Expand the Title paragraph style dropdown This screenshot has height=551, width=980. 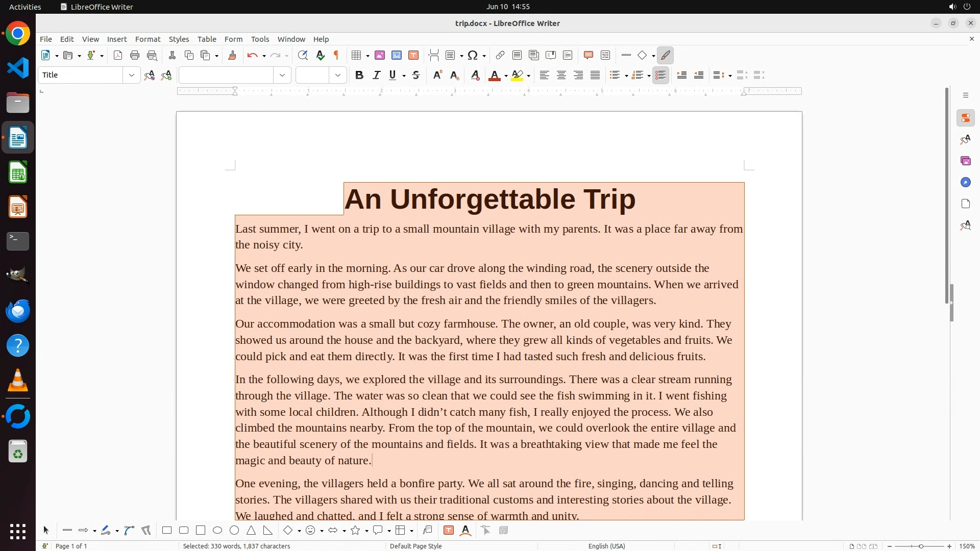coord(132,76)
